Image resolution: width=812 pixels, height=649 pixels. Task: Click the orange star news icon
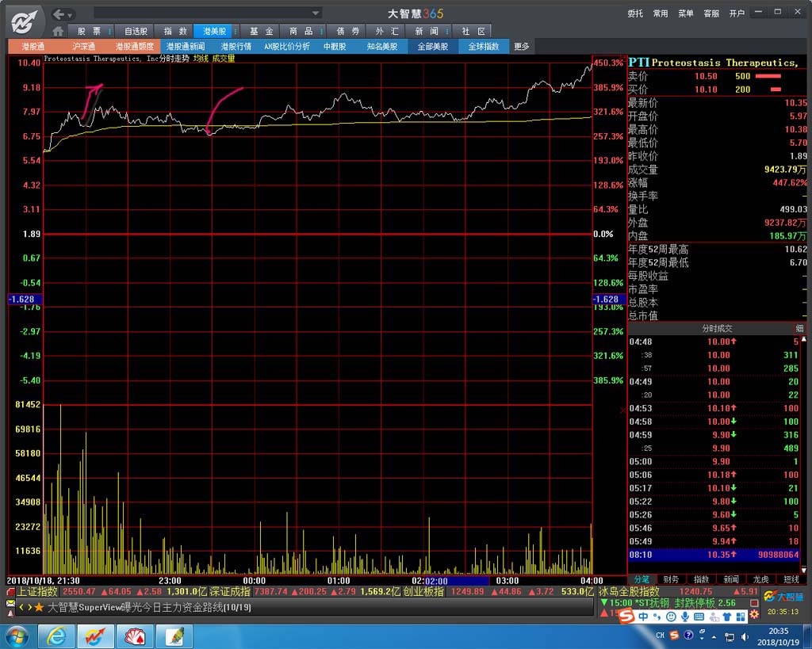(x=38, y=608)
